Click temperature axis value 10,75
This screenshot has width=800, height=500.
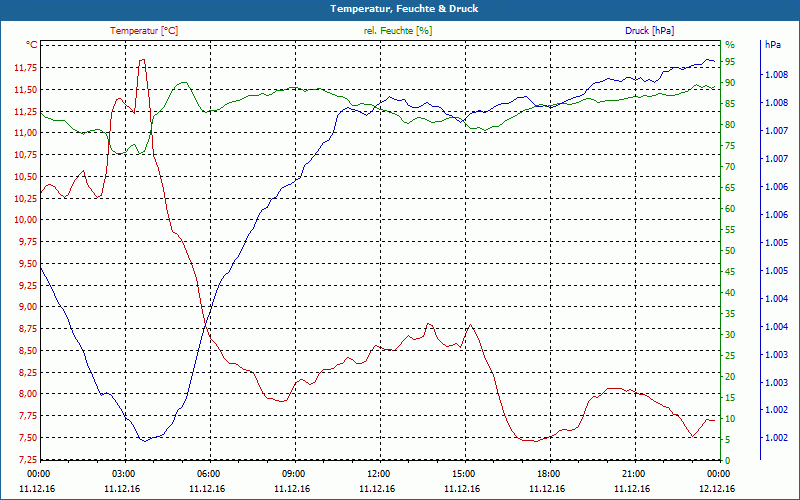(x=26, y=155)
